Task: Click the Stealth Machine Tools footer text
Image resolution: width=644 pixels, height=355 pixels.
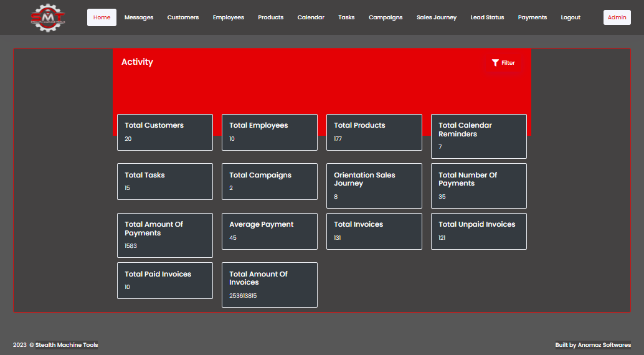Action: 67,345
